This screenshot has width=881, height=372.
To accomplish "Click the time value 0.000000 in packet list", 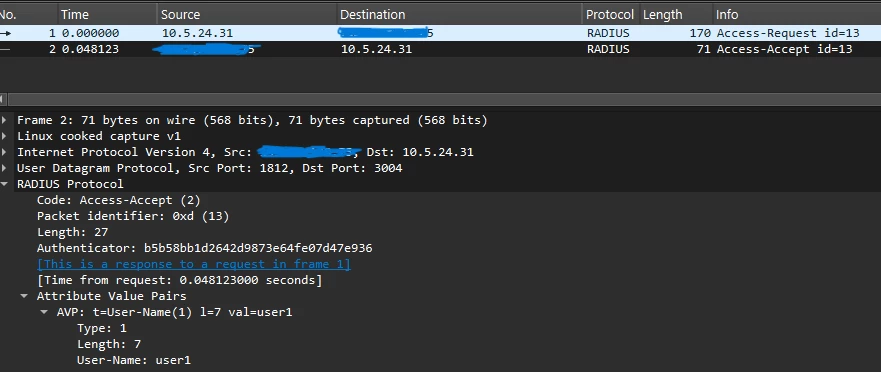I will [90, 33].
